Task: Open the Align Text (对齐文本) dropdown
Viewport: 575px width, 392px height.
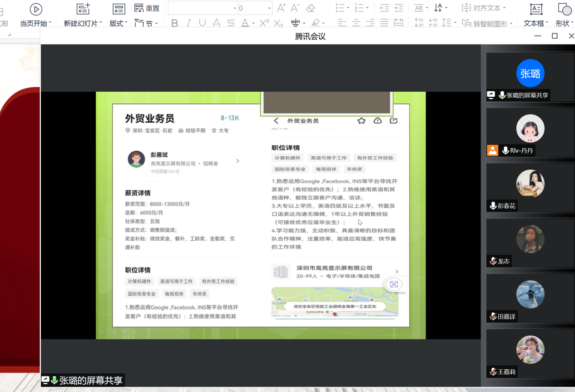Action: [x=483, y=8]
